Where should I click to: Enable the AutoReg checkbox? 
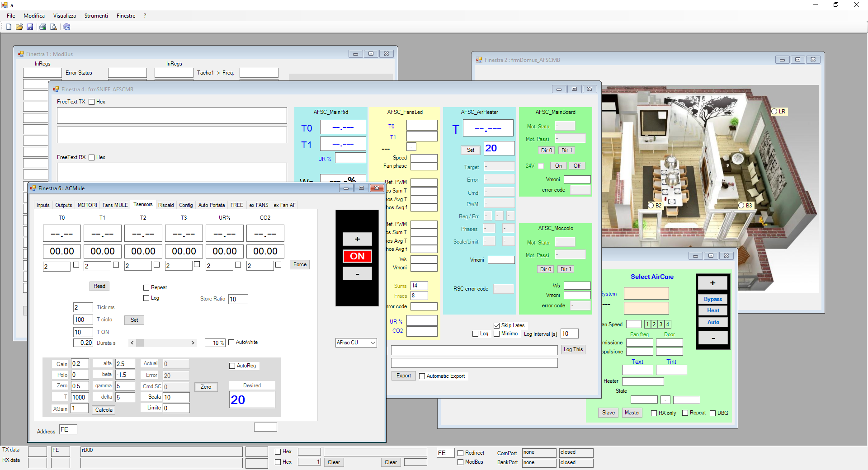[232, 366]
